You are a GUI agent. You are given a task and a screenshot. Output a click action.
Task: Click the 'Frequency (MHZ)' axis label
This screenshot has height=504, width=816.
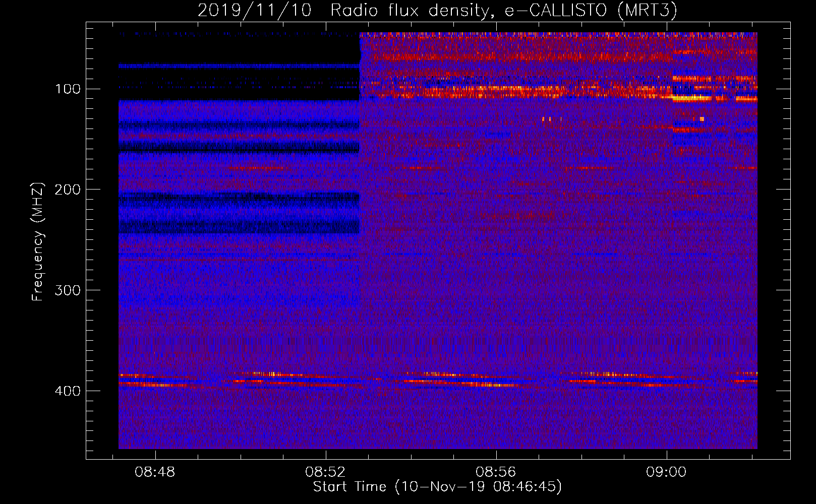[38, 242]
